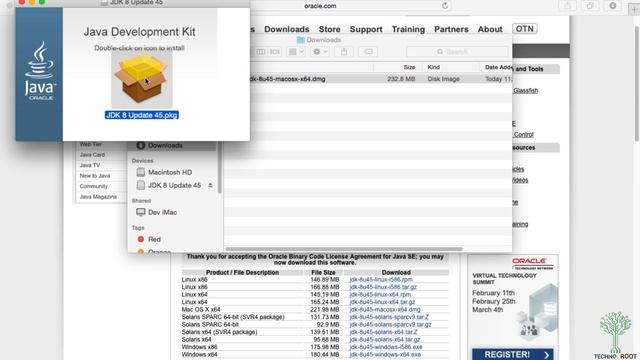Select the JDK 8 Update 45.pkg package icon

pos(142,79)
